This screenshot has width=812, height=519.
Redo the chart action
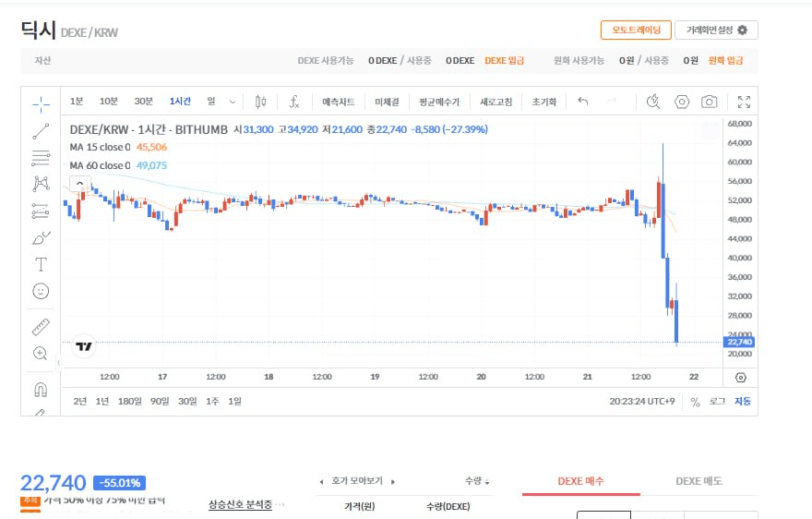pyautogui.click(x=612, y=101)
